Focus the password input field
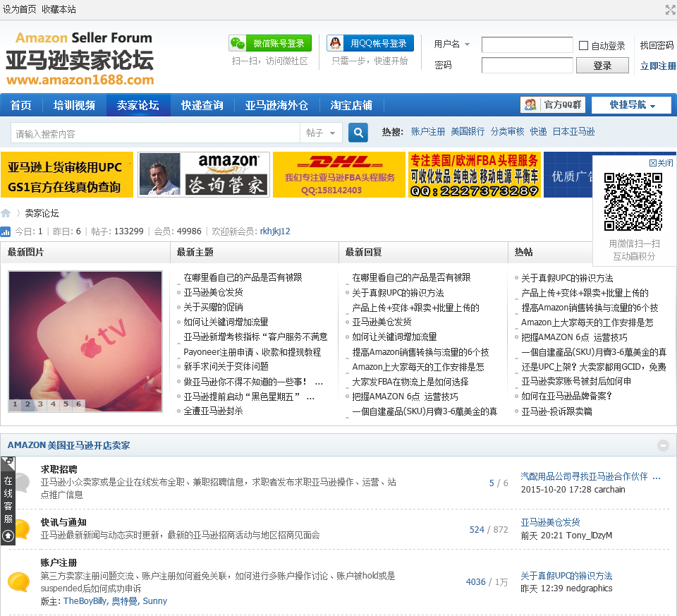 pyautogui.click(x=527, y=65)
